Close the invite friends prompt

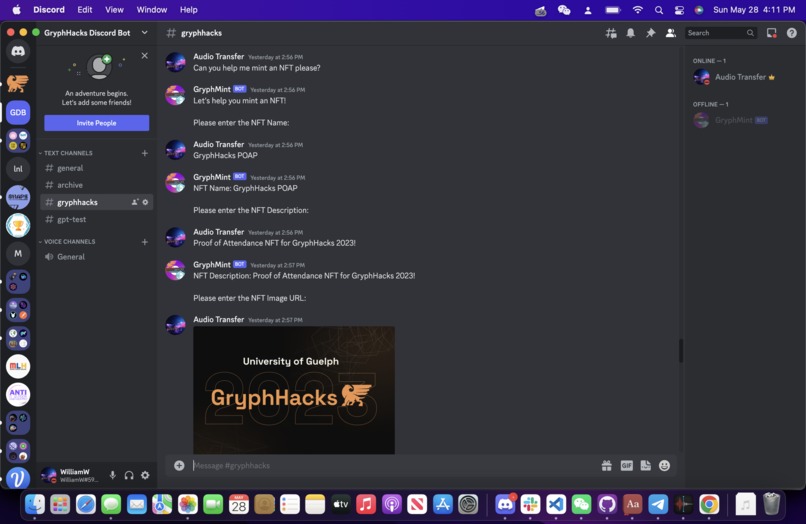coord(144,56)
